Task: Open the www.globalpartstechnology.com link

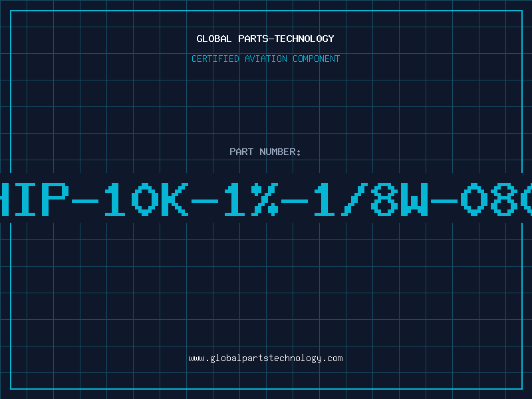Action: point(265,358)
